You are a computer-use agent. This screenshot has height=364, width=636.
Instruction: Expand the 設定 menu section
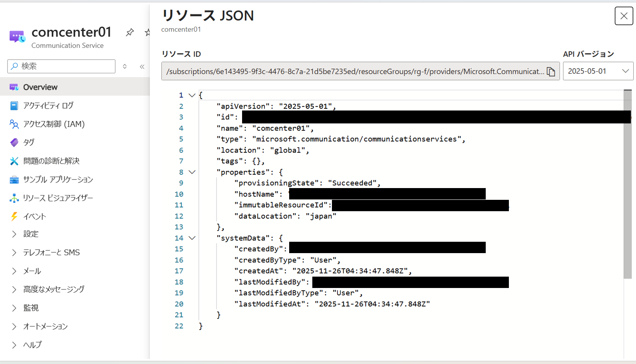[x=14, y=234]
